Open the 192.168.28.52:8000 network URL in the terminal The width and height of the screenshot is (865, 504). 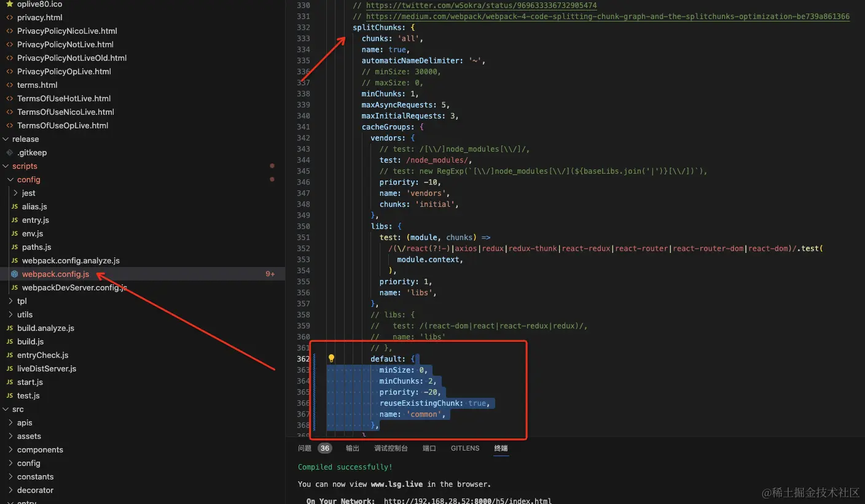(x=468, y=501)
